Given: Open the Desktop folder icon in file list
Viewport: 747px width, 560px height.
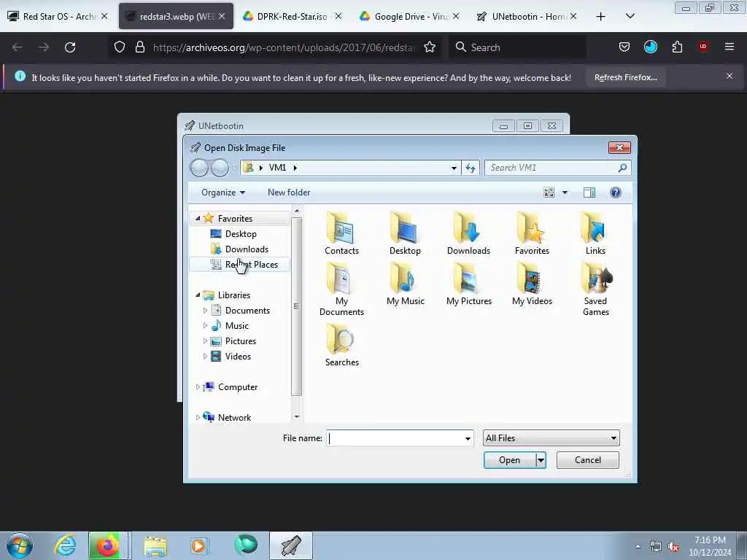Looking at the screenshot, I should coord(405,234).
